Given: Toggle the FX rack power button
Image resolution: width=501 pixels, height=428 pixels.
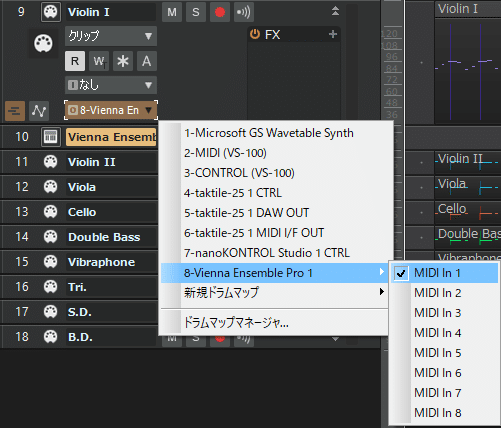Looking at the screenshot, I should click(255, 34).
